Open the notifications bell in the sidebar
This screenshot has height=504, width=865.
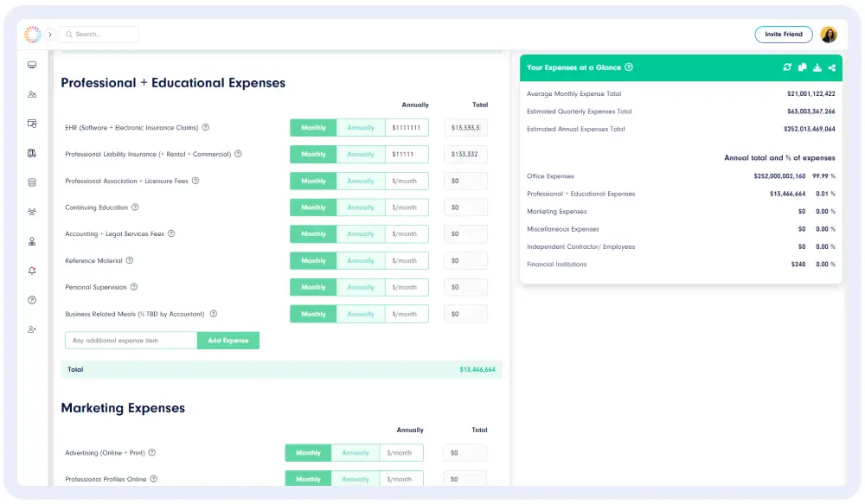[32, 271]
